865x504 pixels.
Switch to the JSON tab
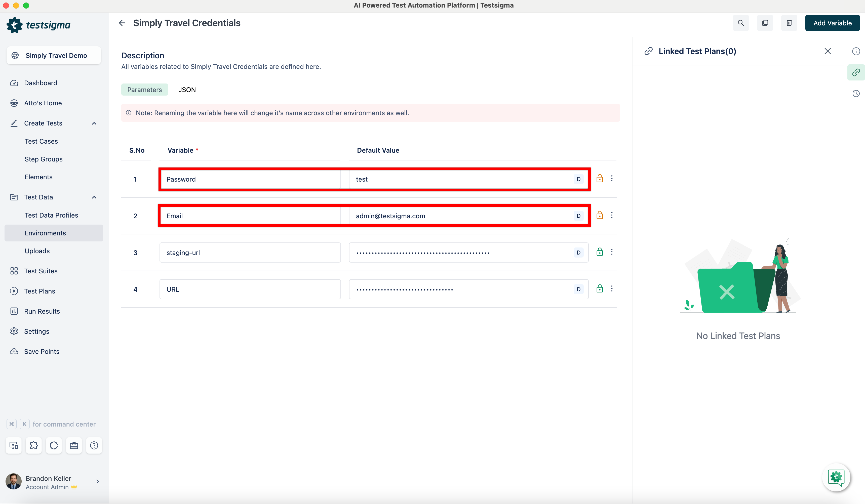[187, 90]
